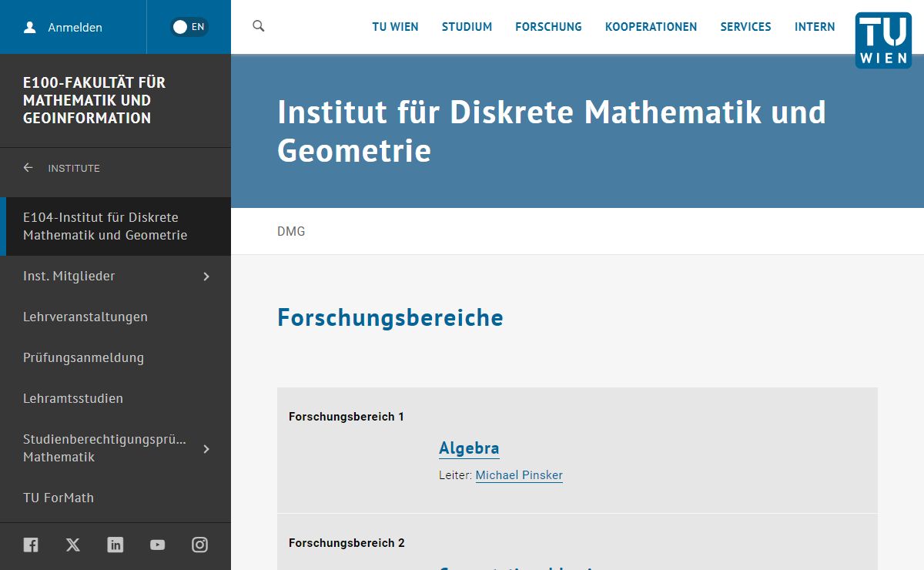
Task: Click the Studienberechtigungsprü… Mathematik sidebar label
Action: (x=105, y=448)
